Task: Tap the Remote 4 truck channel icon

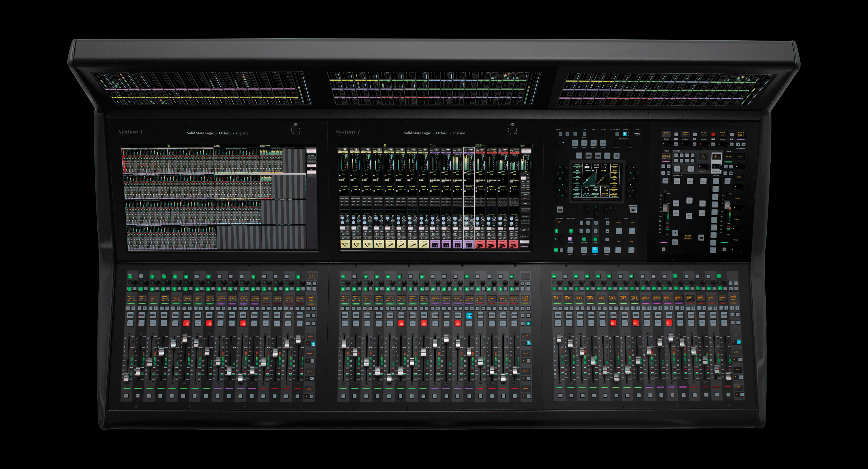Action: pos(514,244)
